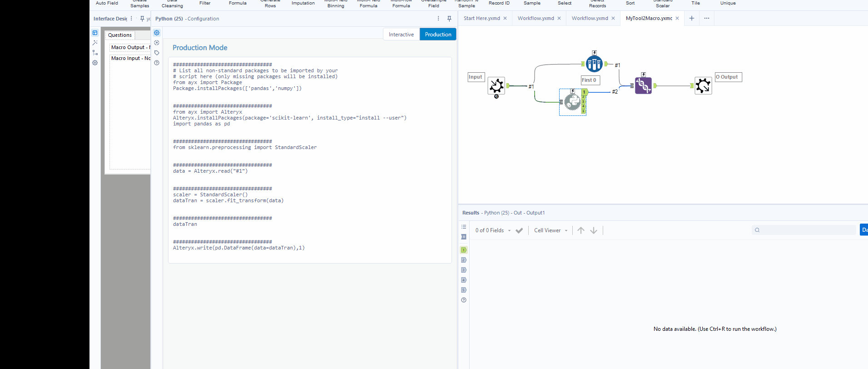Screen dimensions: 868x369
Task: Open the Navigation icon in configuration sidebar
Action: pyautogui.click(x=157, y=43)
